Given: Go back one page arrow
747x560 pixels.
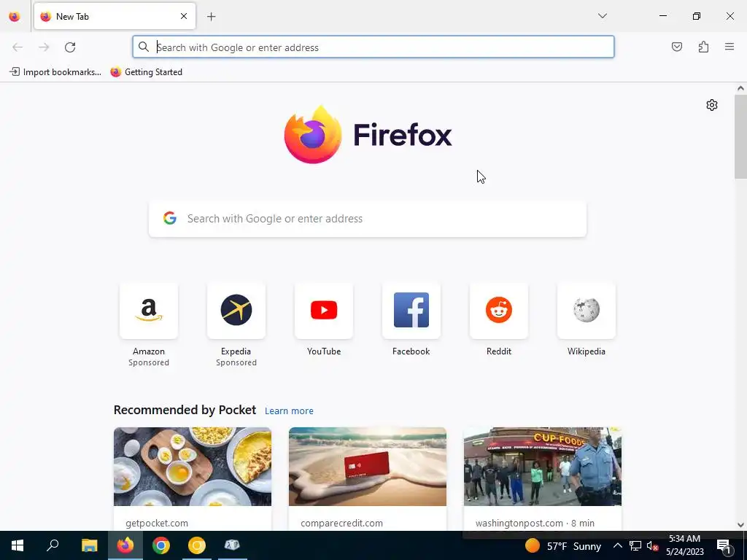Looking at the screenshot, I should pyautogui.click(x=18, y=47).
